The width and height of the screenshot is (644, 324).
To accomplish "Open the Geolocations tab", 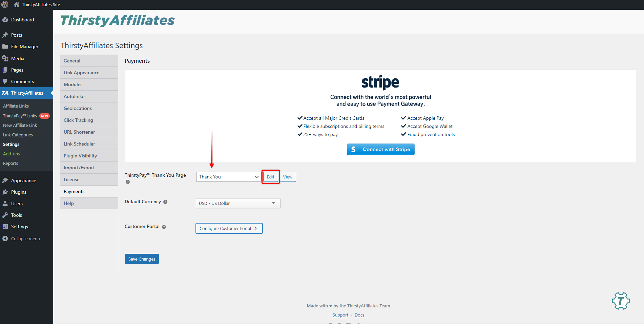I will pyautogui.click(x=89, y=108).
